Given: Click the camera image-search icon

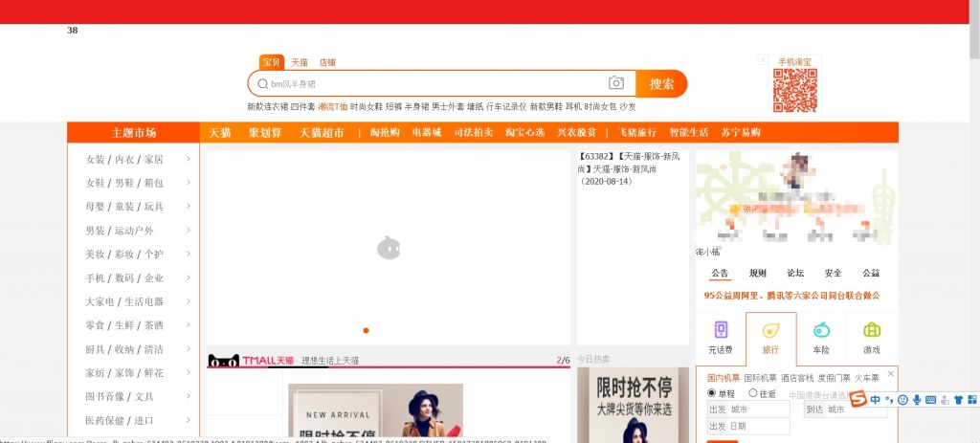Looking at the screenshot, I should pyautogui.click(x=616, y=83).
